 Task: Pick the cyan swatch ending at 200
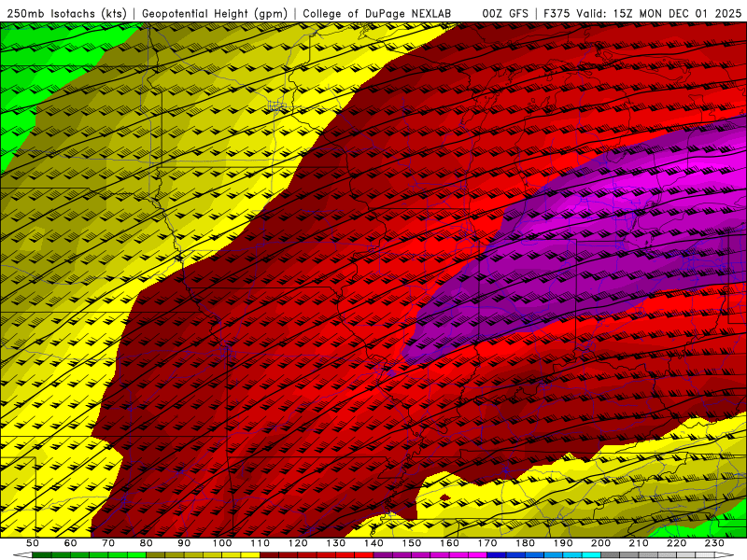pos(591,554)
